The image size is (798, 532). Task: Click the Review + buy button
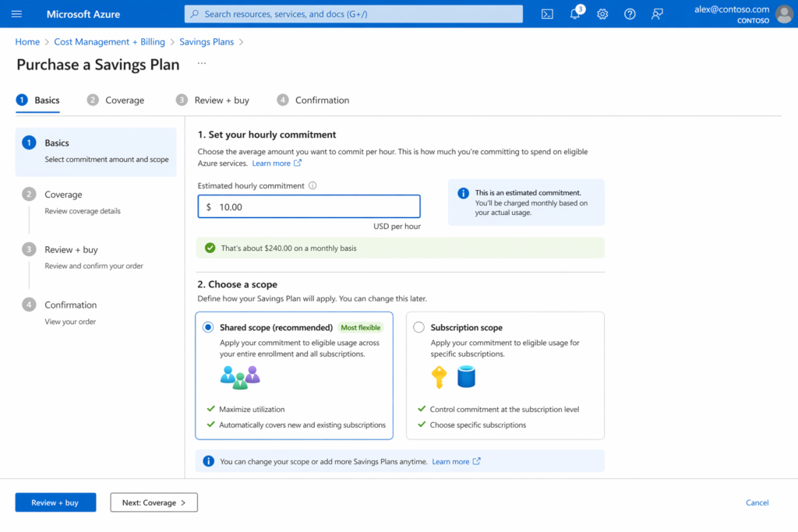(x=55, y=502)
